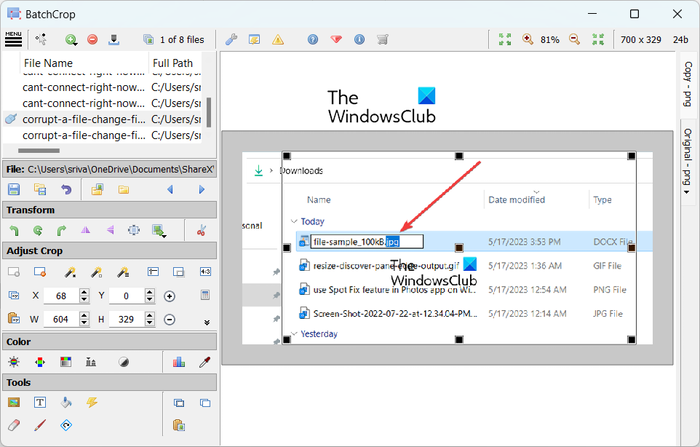Click the shopping cart icon
The height and width of the screenshot is (447, 700).
click(x=383, y=40)
